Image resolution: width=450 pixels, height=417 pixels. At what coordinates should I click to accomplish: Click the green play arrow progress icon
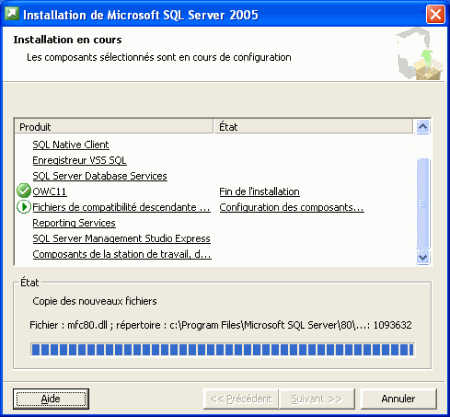click(23, 207)
